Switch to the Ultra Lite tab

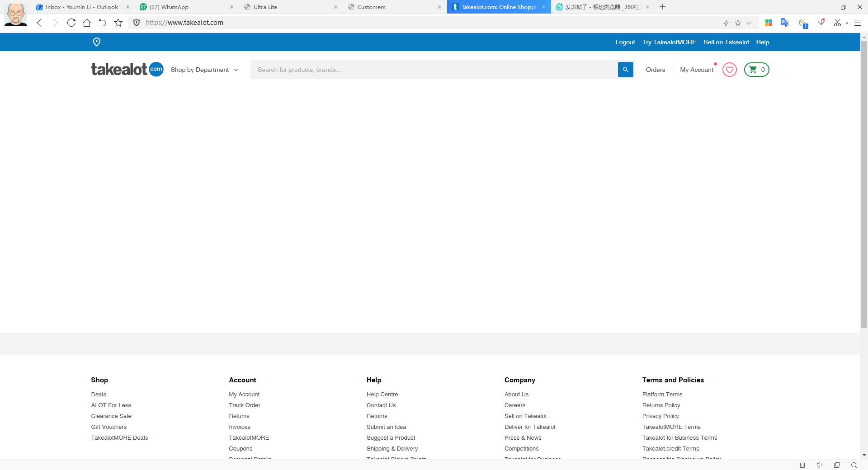(291, 7)
